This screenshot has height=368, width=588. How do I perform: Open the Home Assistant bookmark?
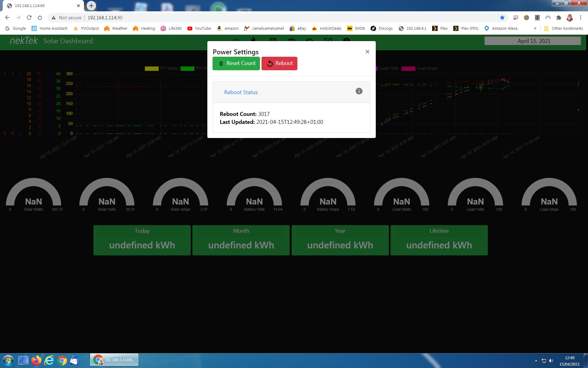click(x=50, y=28)
